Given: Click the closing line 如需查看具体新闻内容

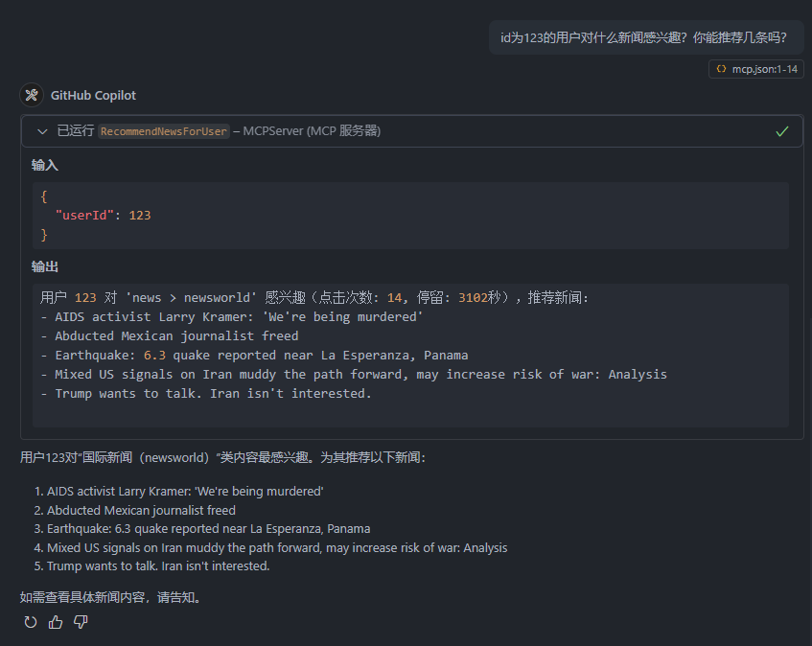Looking at the screenshot, I should pos(111,597).
